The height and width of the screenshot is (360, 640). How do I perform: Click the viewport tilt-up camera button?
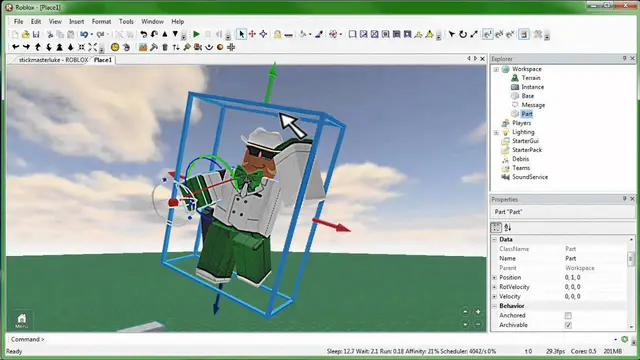[465, 312]
